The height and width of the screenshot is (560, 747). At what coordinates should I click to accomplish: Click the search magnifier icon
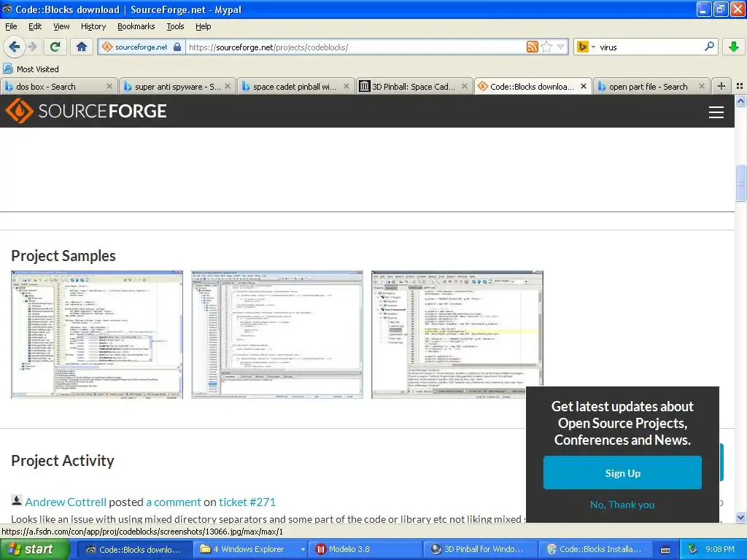[x=709, y=46]
